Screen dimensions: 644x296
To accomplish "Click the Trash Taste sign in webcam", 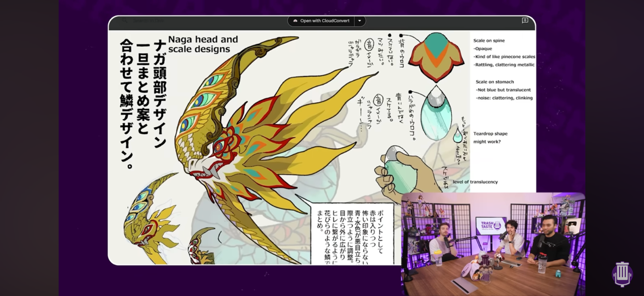I will pos(491,226).
